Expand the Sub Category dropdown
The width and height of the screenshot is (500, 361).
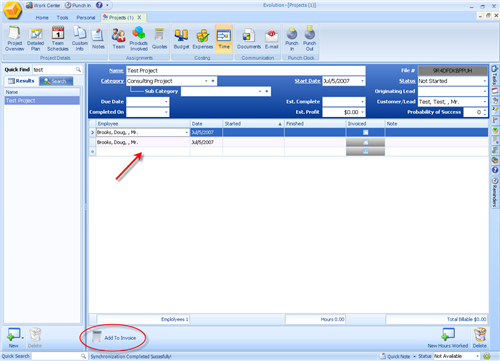260,91
